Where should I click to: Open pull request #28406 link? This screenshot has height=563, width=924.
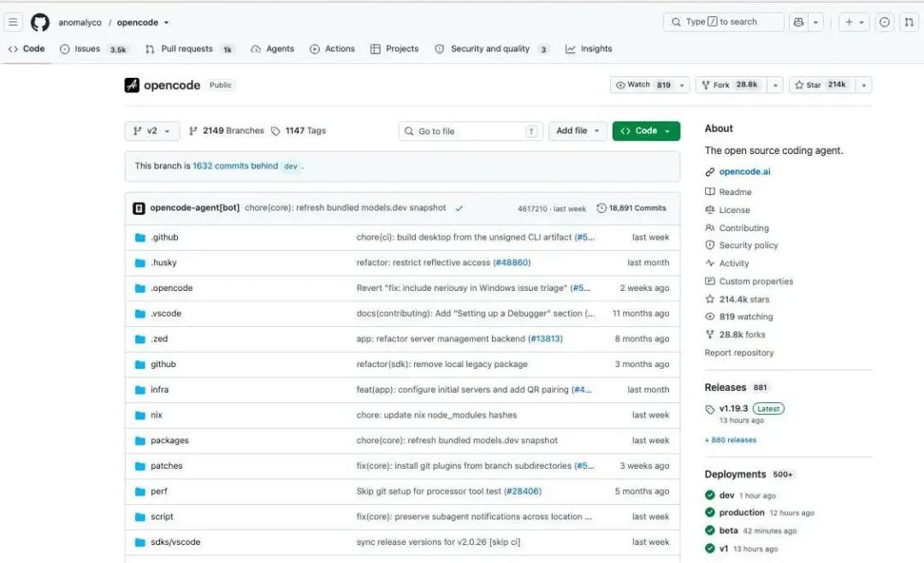point(523,491)
